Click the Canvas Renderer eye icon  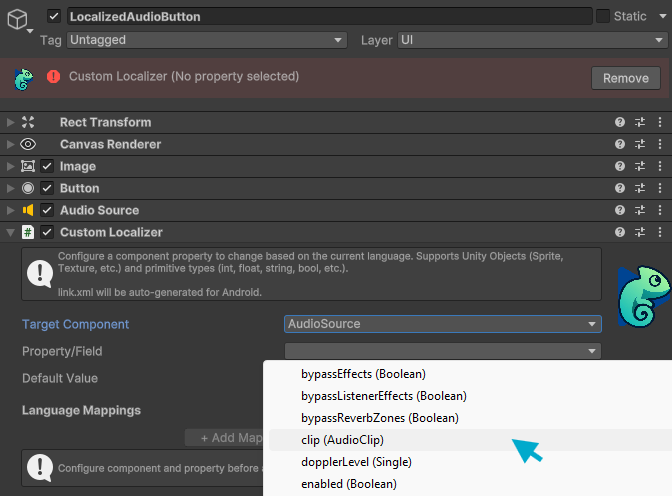point(28,144)
